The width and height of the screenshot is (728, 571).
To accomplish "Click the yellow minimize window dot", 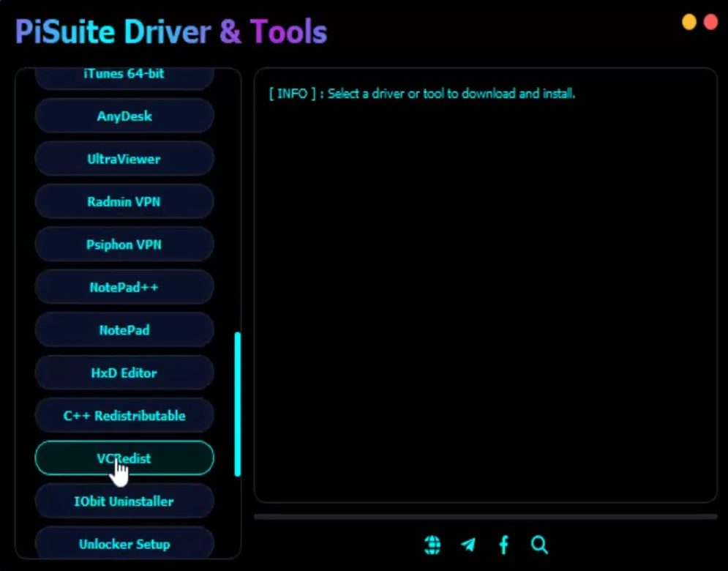I will tap(689, 22).
